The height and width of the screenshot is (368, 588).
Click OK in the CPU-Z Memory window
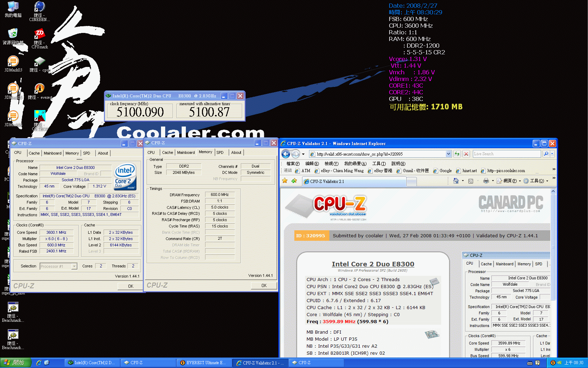(264, 285)
